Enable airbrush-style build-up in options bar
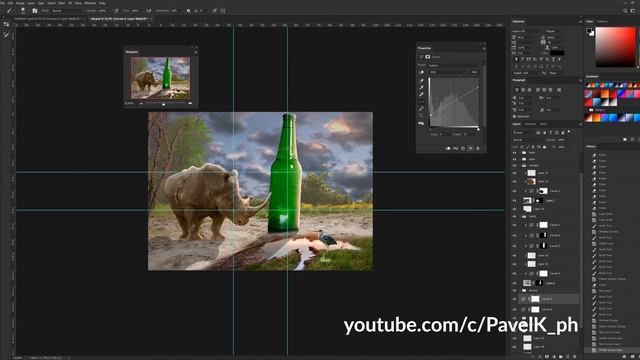This screenshot has width=640, height=360. 149,11
